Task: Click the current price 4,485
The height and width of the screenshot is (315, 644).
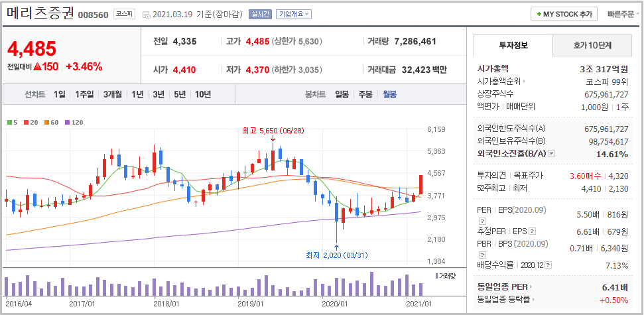Action: click(32, 49)
